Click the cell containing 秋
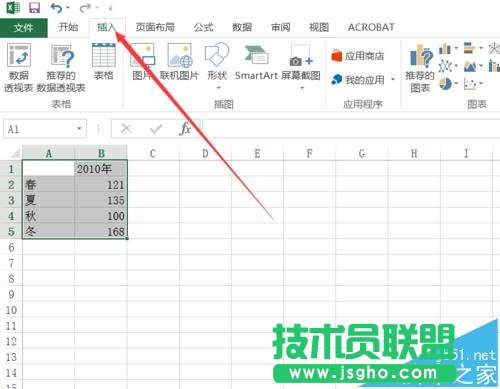This screenshot has height=389, width=500. (49, 216)
